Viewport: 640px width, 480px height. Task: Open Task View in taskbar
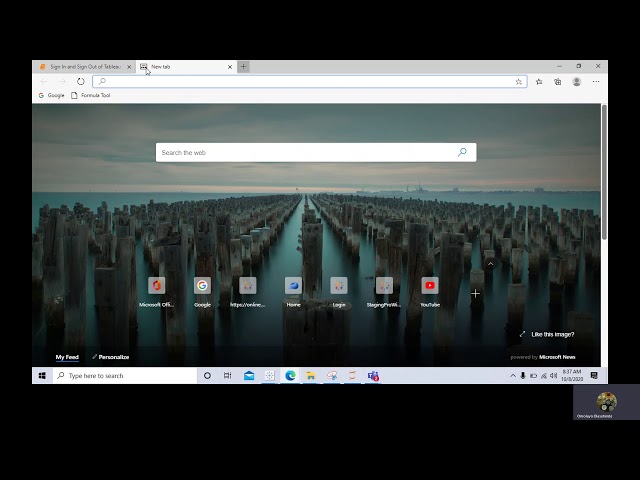pyautogui.click(x=228, y=376)
